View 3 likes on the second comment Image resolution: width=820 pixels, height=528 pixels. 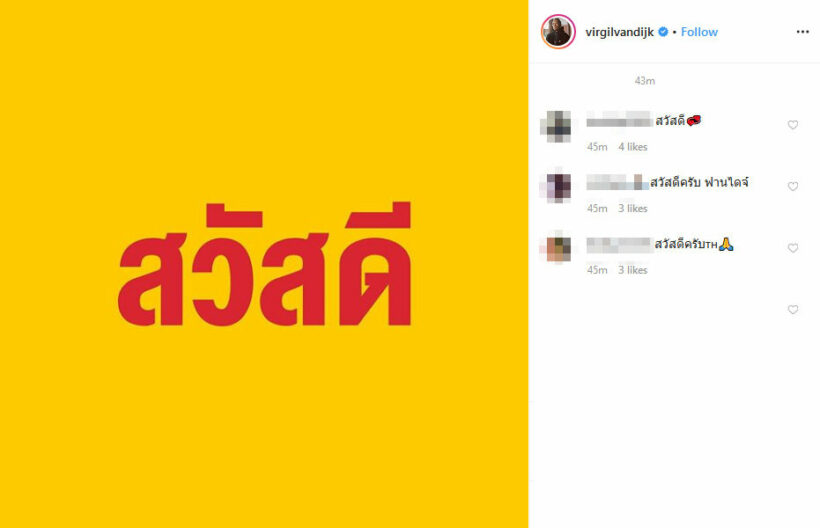point(633,209)
